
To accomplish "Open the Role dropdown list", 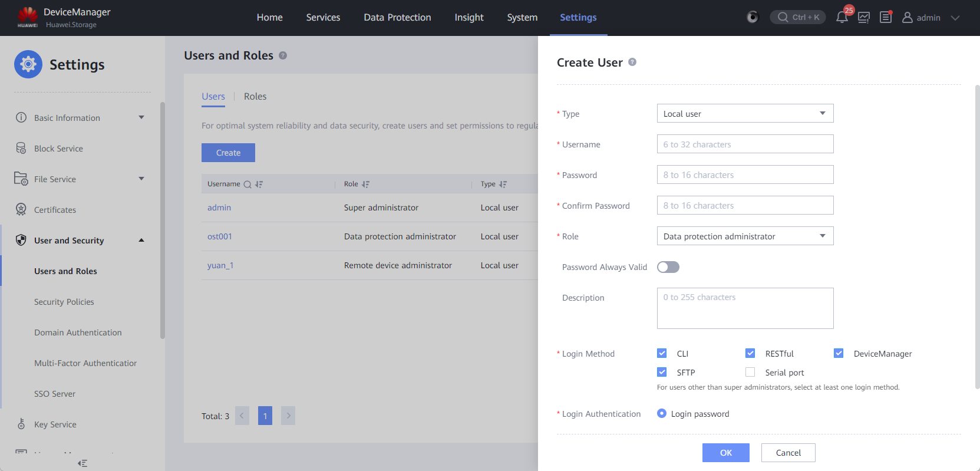I will 745,236.
